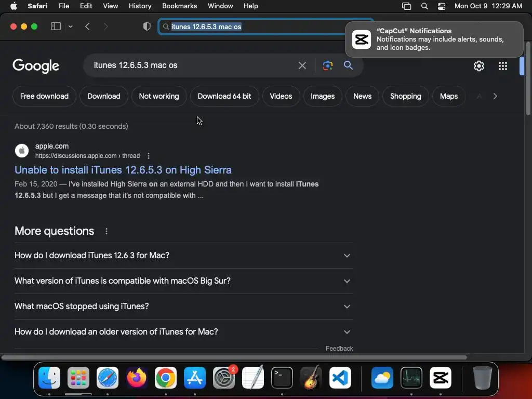The height and width of the screenshot is (399, 532).
Task: Expand 'How do I download iTunes 12.6 3 for Mac?'
Action: pyautogui.click(x=183, y=256)
